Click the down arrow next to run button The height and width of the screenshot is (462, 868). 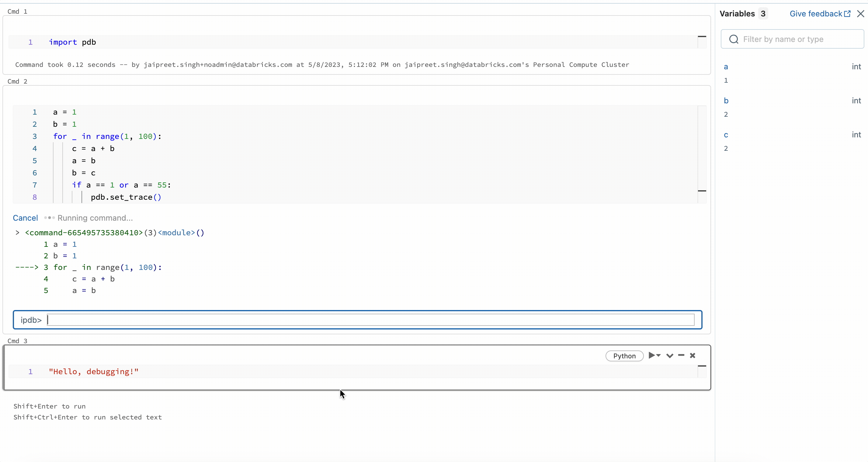pyautogui.click(x=659, y=356)
